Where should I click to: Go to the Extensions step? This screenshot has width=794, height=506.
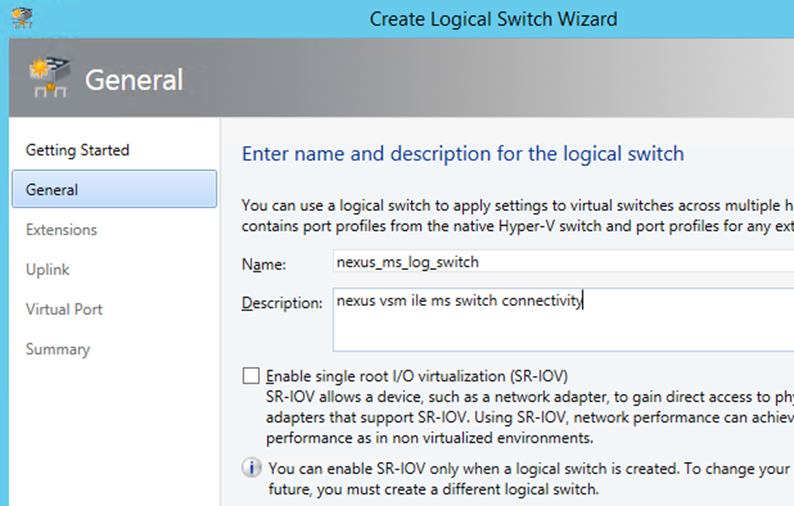[61, 229]
